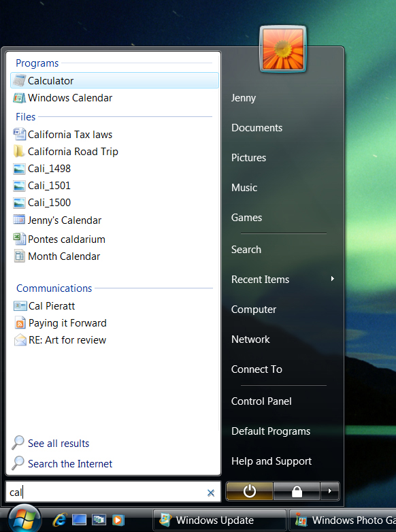Click Search the Internet

click(x=70, y=463)
